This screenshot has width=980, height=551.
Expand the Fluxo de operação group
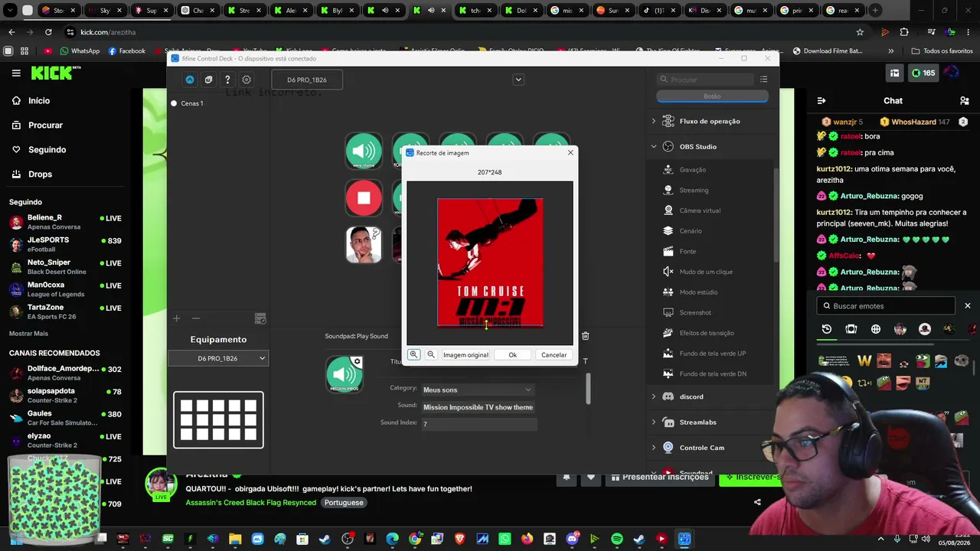click(x=653, y=121)
